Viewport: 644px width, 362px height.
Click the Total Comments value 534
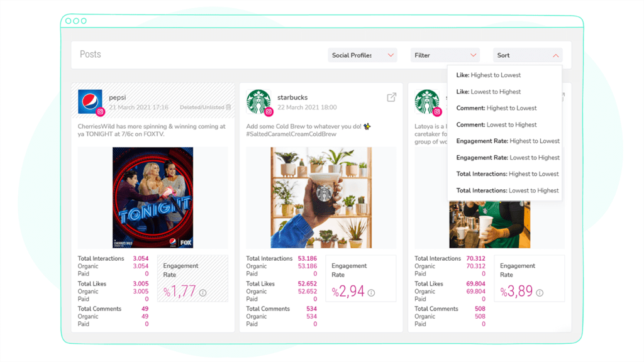311,309
